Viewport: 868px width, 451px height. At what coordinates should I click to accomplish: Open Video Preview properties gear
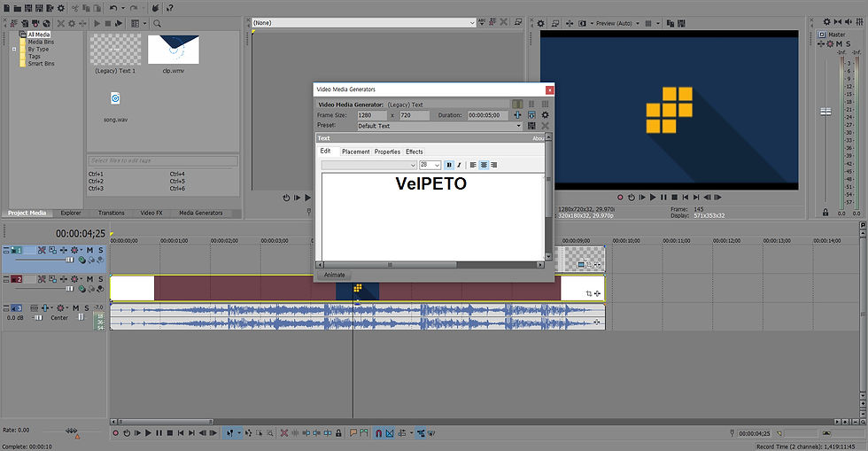(x=541, y=23)
